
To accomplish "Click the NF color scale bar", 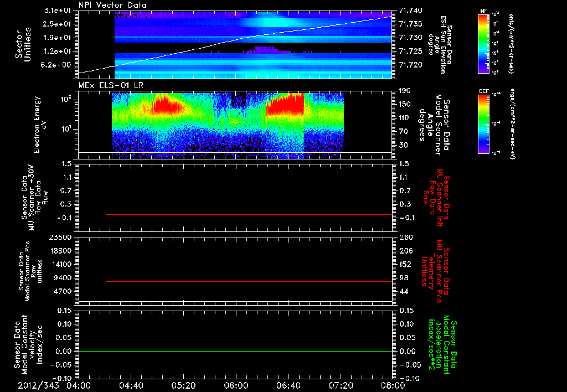I will pyautogui.click(x=484, y=44).
